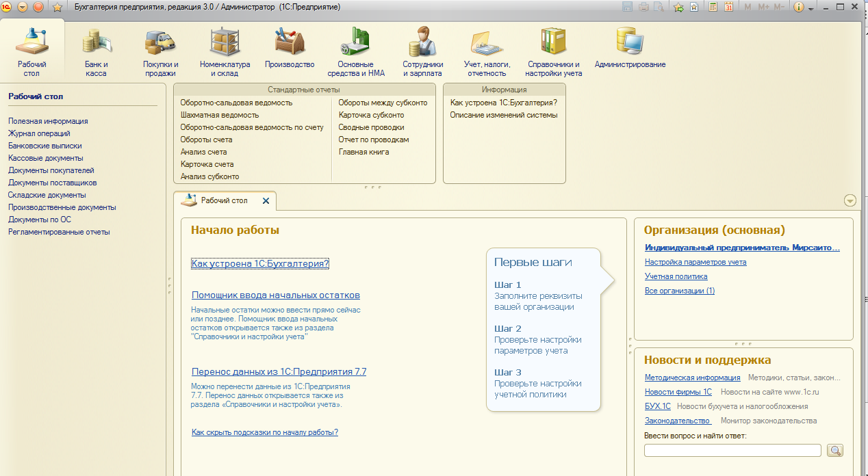Image resolution: width=868 pixels, height=476 pixels.
Task: Open Полезная информация in sidebar
Action: (x=48, y=121)
